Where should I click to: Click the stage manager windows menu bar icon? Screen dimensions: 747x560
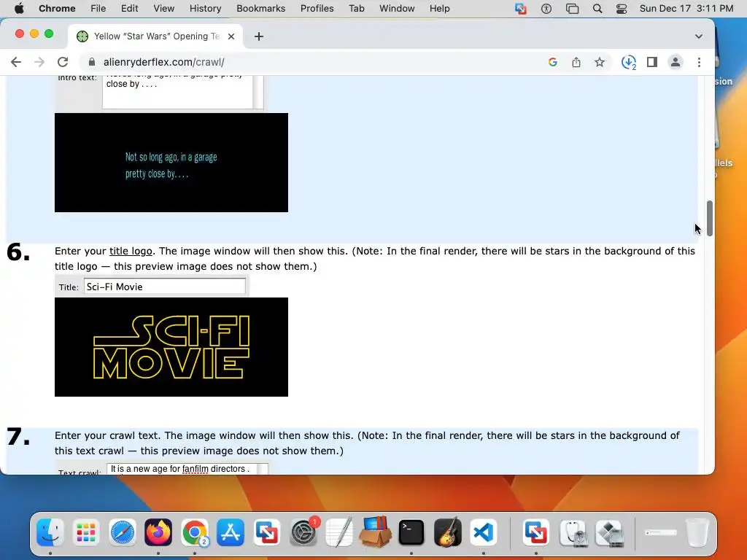click(572, 9)
